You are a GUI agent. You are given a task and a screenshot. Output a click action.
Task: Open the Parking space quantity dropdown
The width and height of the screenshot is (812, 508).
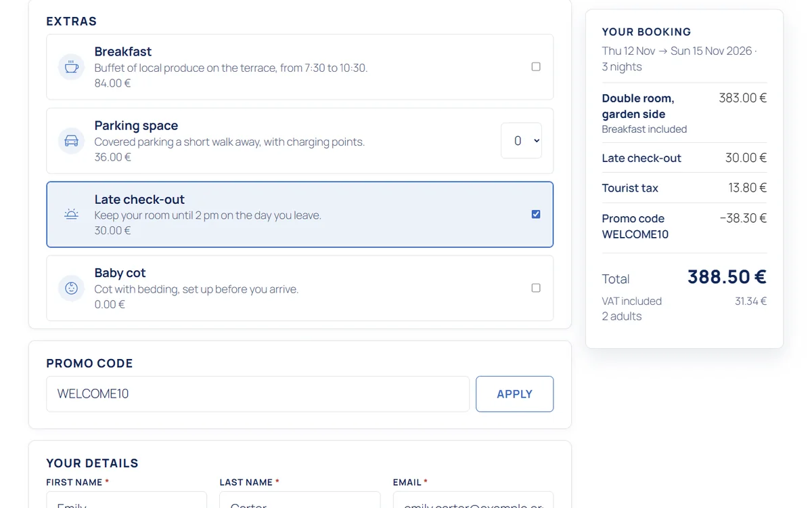(x=521, y=140)
